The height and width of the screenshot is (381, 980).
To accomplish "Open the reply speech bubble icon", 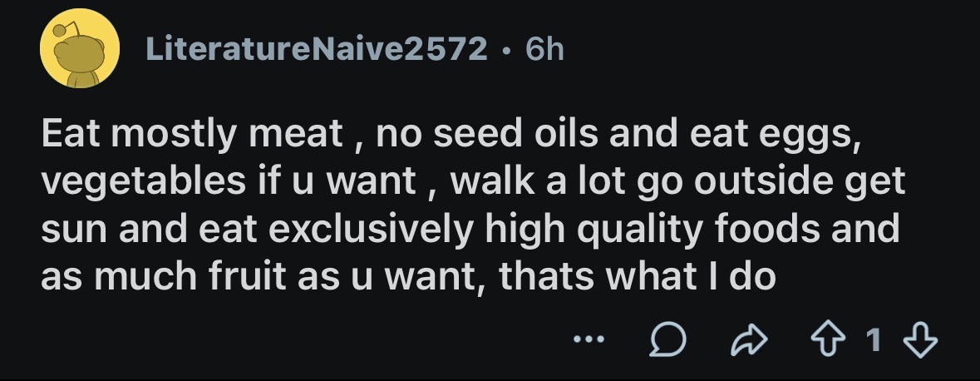I will click(667, 341).
